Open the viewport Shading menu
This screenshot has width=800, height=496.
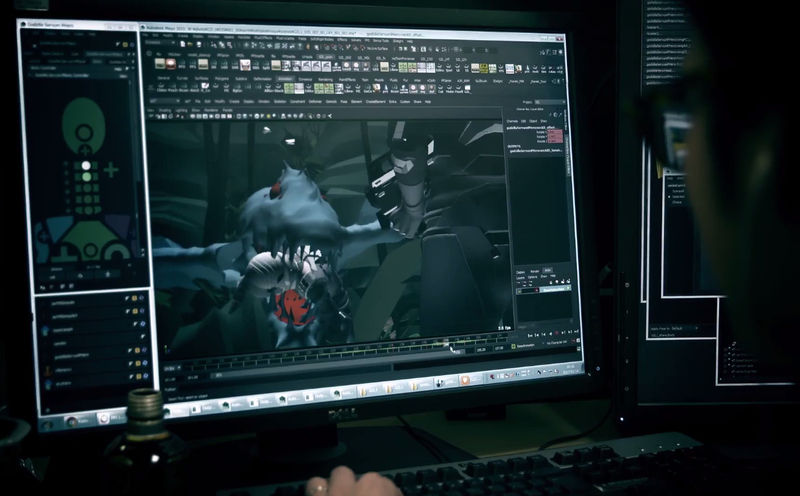point(165,110)
